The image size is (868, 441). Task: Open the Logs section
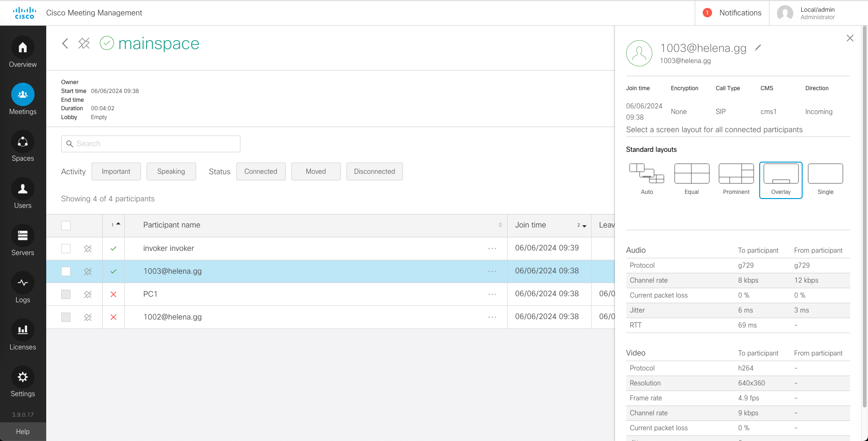click(22, 283)
